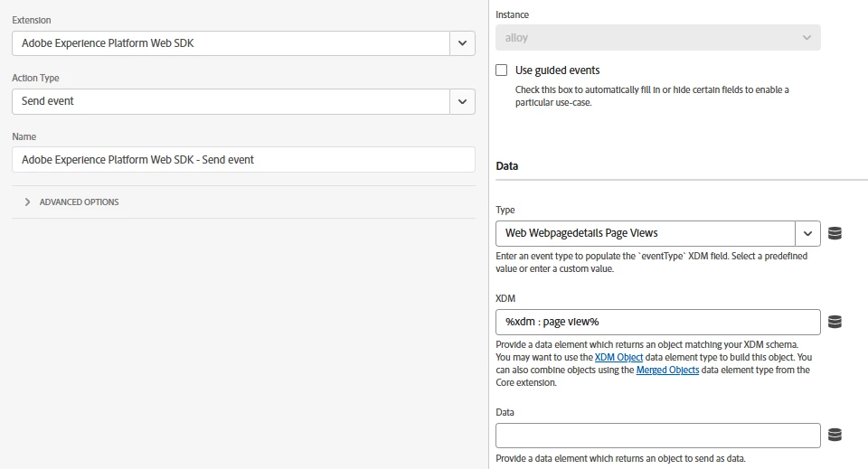Open the Type combo box arrow
This screenshot has height=469, width=868.
click(807, 233)
